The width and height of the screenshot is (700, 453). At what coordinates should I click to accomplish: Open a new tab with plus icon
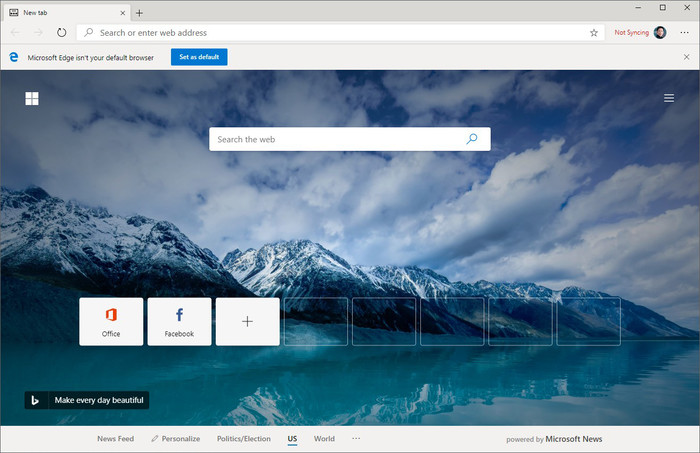point(139,12)
